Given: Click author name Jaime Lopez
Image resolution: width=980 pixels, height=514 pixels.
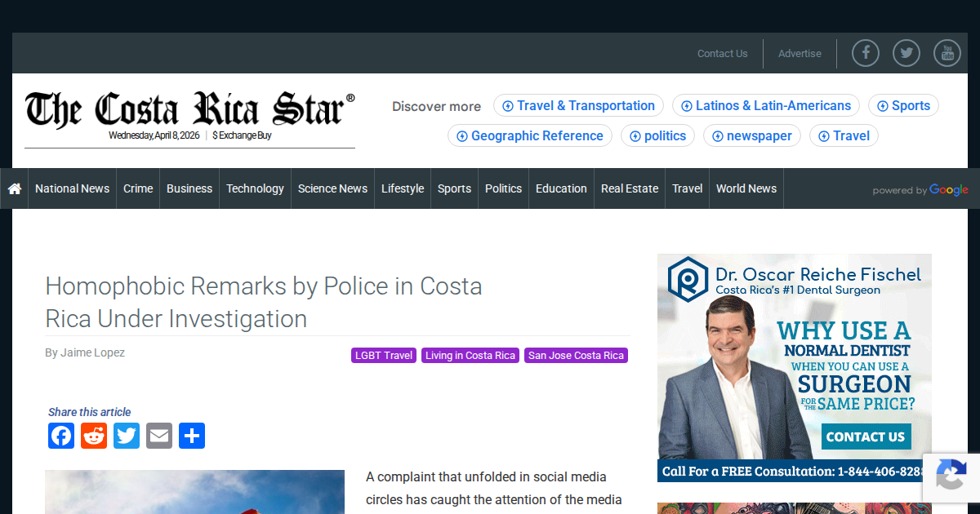Looking at the screenshot, I should coord(92,352).
